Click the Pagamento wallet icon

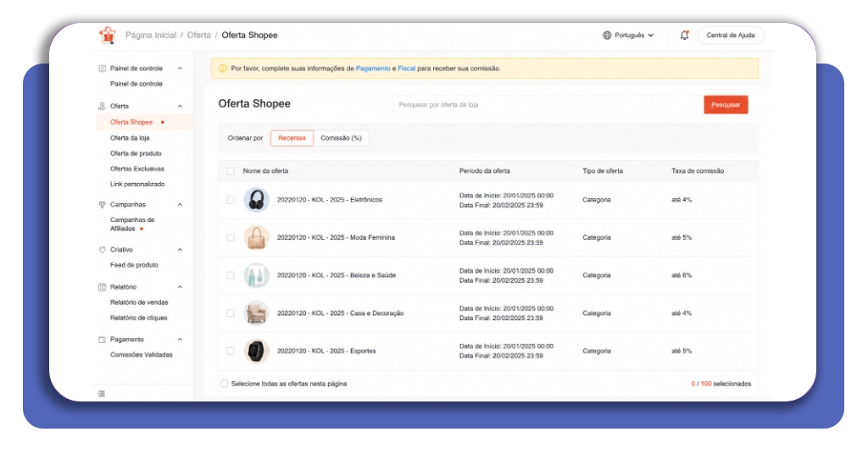point(102,340)
